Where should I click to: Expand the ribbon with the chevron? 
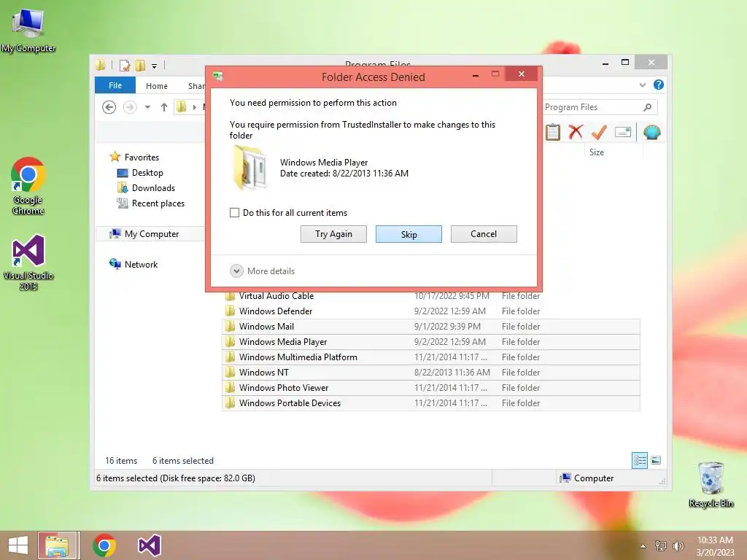tap(643, 85)
